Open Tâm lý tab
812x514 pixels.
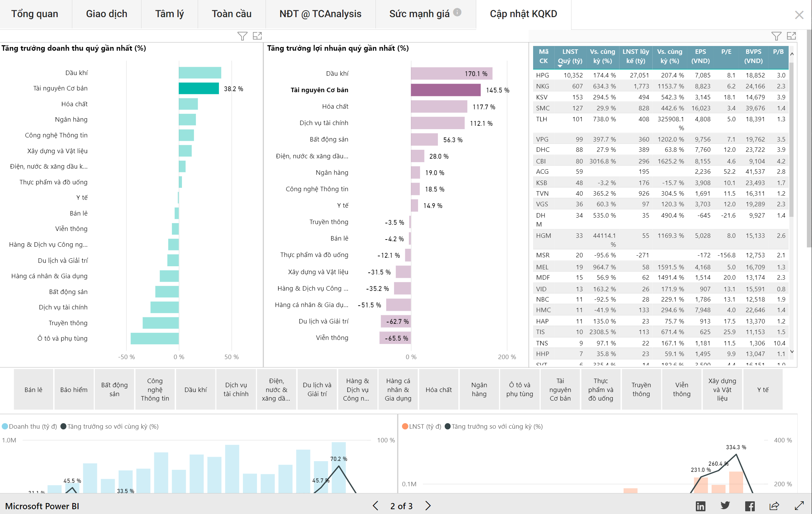tap(169, 14)
